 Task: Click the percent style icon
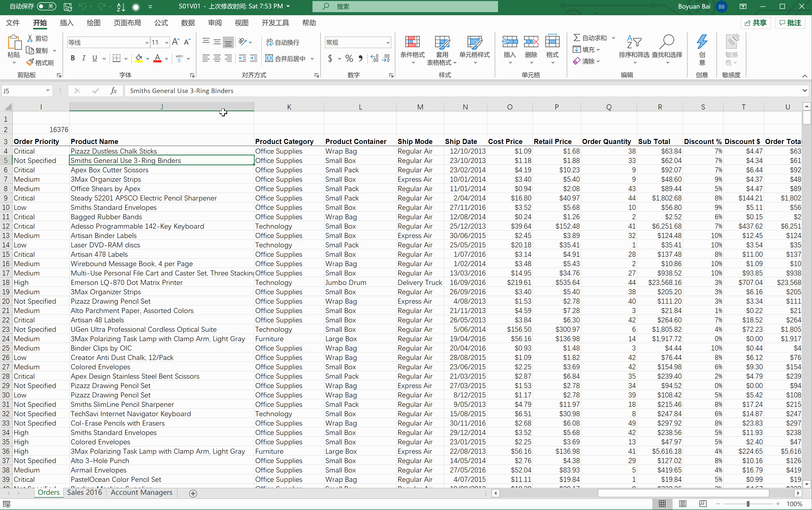[x=349, y=58]
